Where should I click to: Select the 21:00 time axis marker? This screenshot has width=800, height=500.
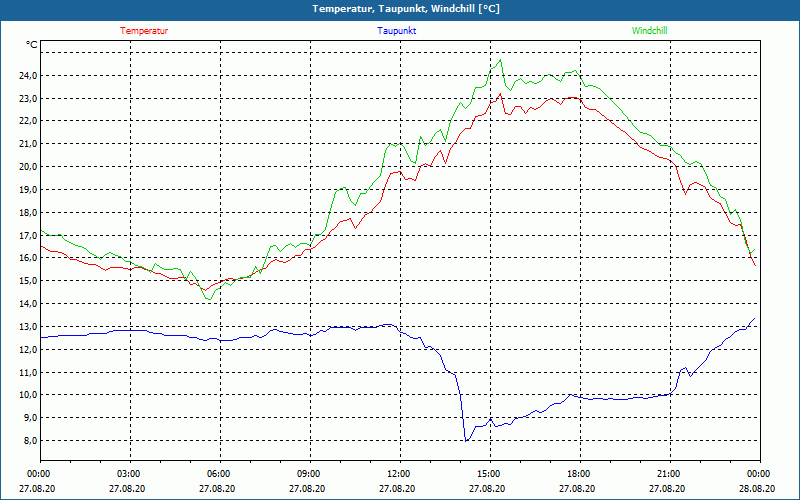(670, 474)
